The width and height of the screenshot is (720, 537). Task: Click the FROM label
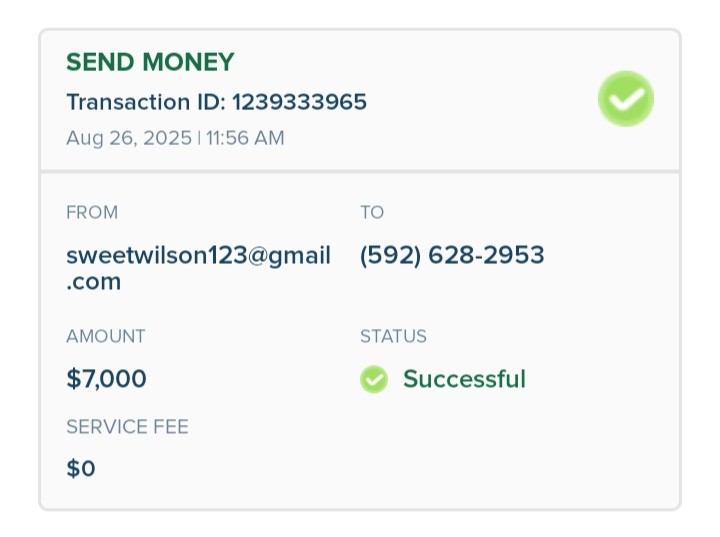(92, 212)
